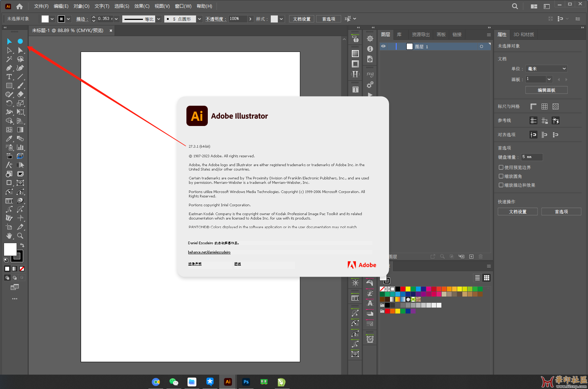
Task: Switch to 3D 和材质 tab
Action: pos(524,35)
